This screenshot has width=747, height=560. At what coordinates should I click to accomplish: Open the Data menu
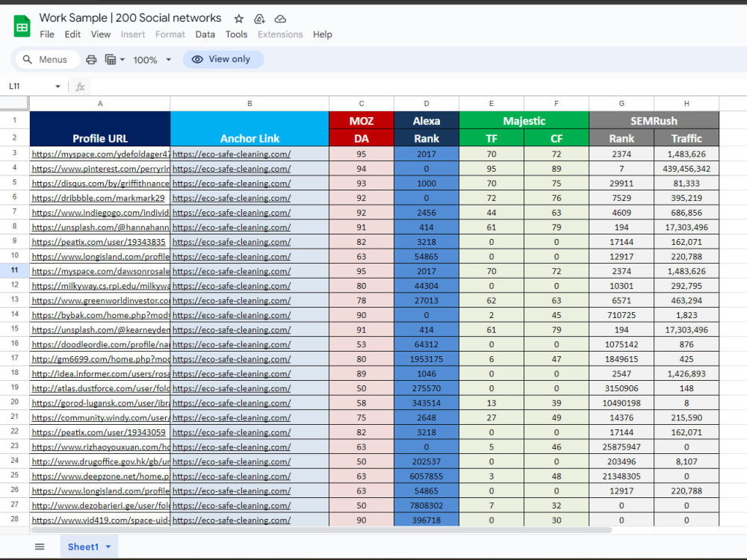(205, 34)
